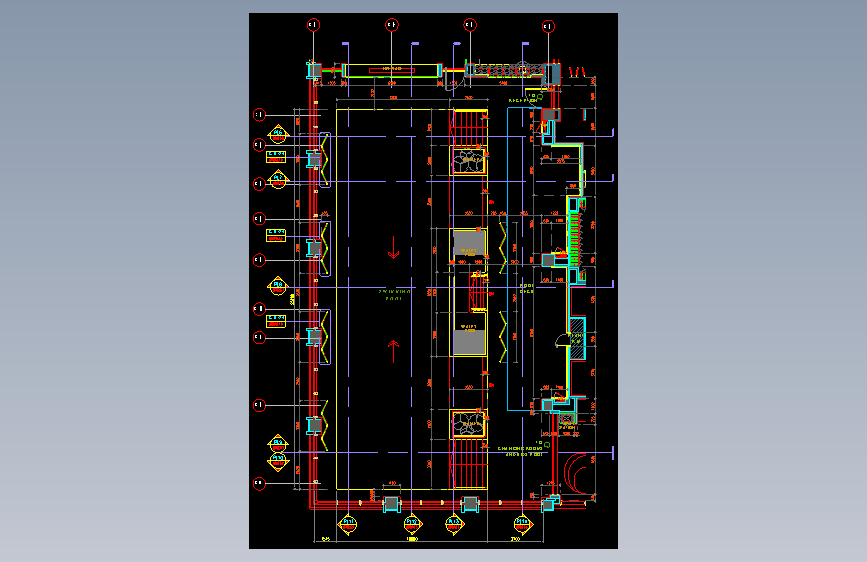Screen dimensions: 867x562
Task: Click the bottom-most red grid bubble on the left side
Action: pyautogui.click(x=259, y=483)
